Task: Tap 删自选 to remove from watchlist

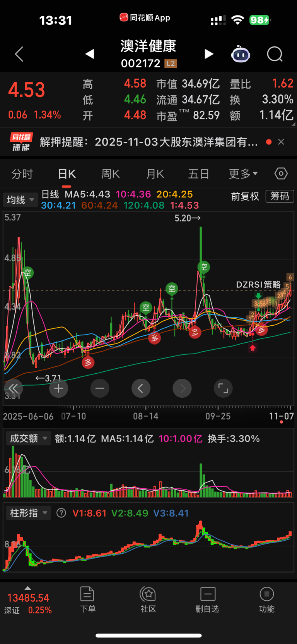Action: click(207, 599)
